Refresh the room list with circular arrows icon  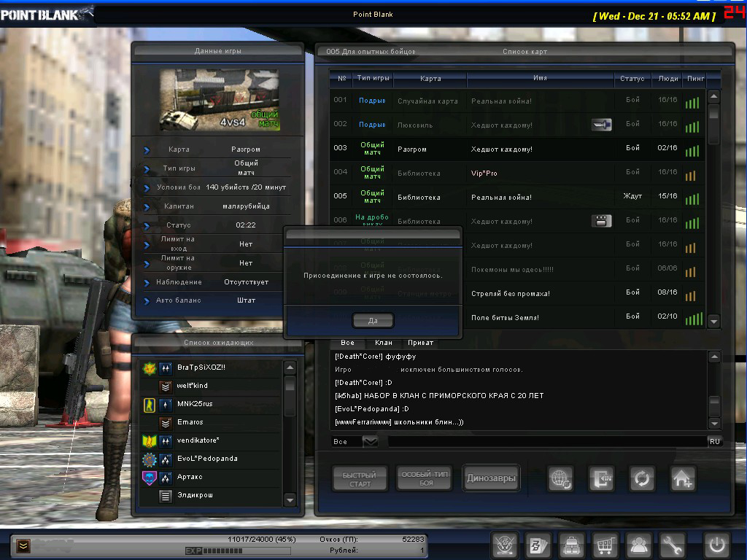[x=642, y=478]
